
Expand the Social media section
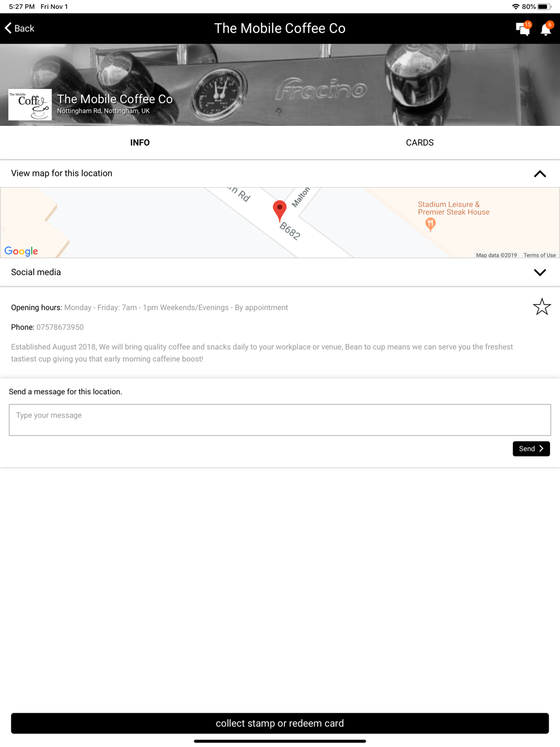[x=540, y=273]
